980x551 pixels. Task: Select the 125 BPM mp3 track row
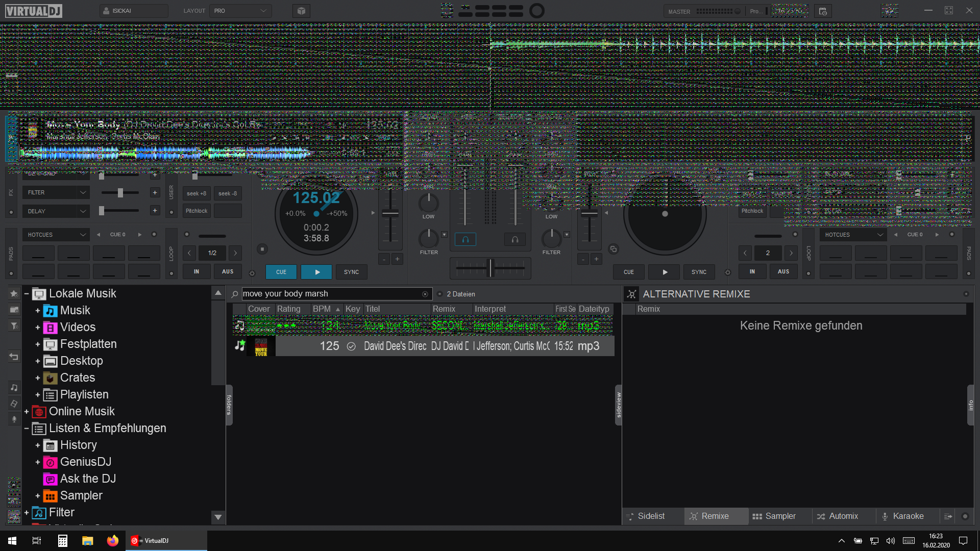[x=424, y=346]
